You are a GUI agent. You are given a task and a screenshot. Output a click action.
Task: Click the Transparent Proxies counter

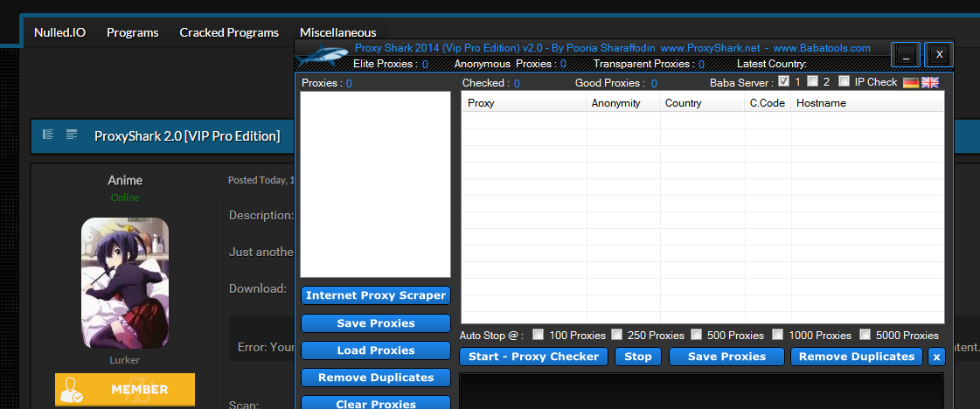[649, 64]
